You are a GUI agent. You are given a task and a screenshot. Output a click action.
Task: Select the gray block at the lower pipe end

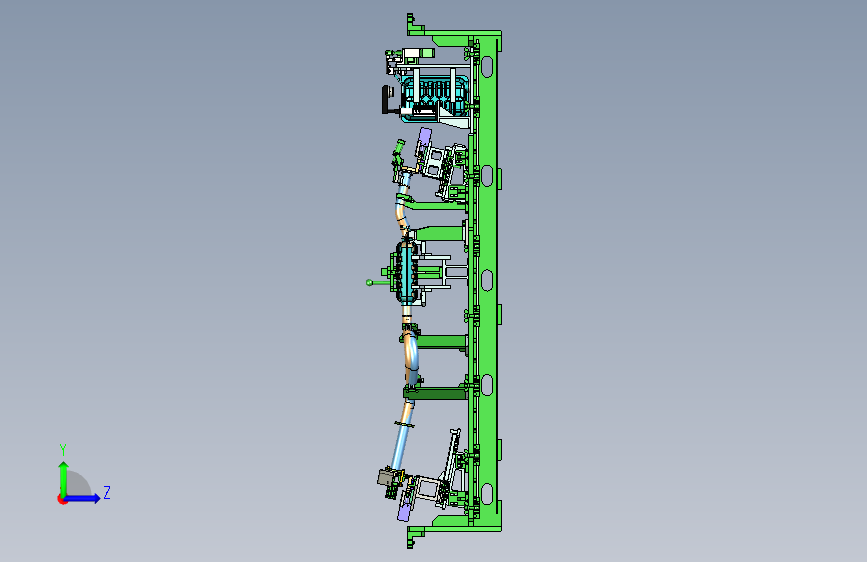(386, 477)
